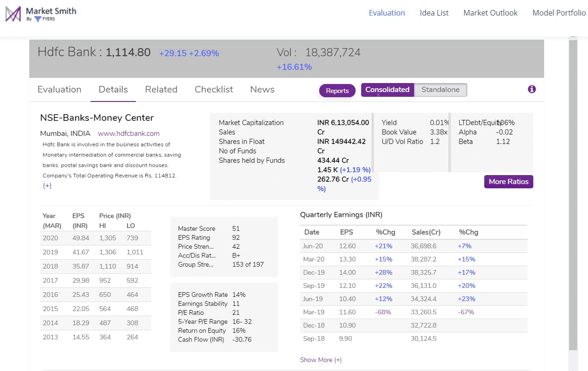Click the Dec-18 sales 32,722.8
Image resolution: width=588 pixels, height=371 pixels.
423,325
